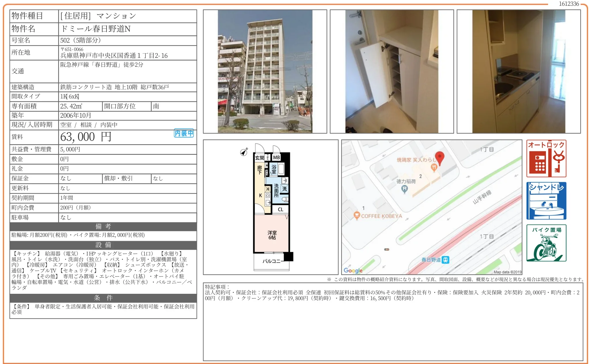Viewport: 592px width, 364px height.
Task: Click the 設備 section header
Action: coord(103,245)
